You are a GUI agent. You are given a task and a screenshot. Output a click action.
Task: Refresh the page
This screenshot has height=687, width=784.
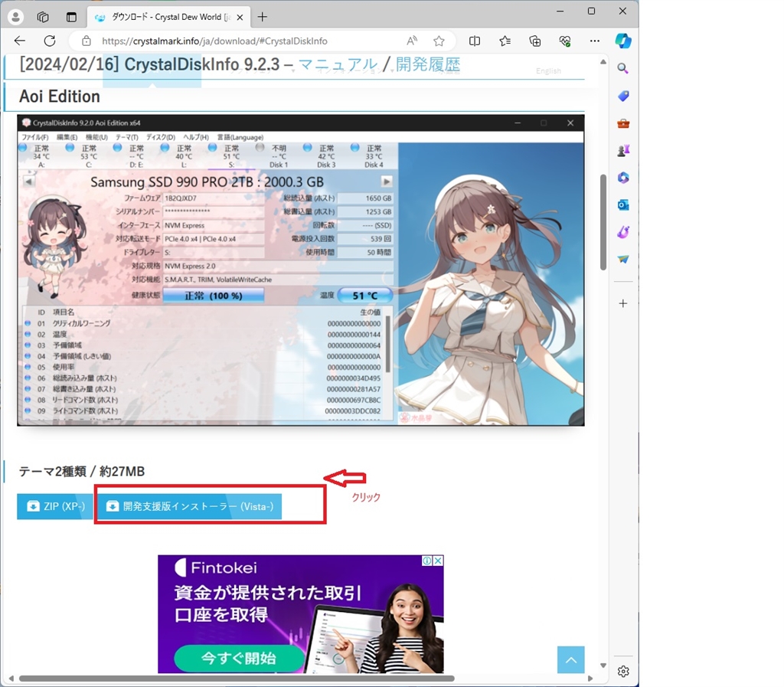[x=50, y=41]
